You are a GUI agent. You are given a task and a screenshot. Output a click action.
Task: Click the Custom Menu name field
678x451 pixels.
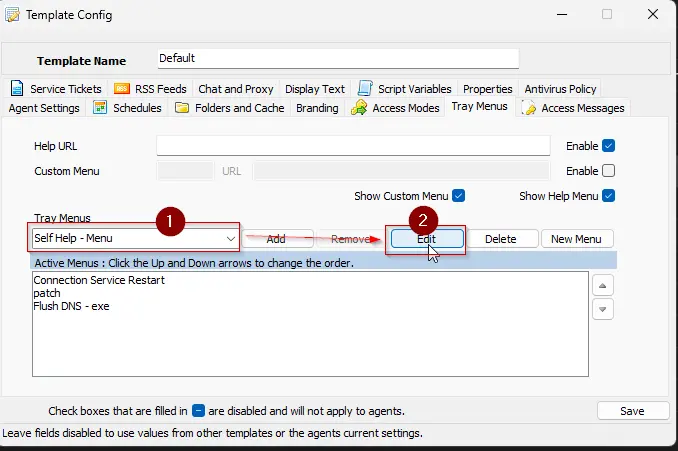[185, 171]
